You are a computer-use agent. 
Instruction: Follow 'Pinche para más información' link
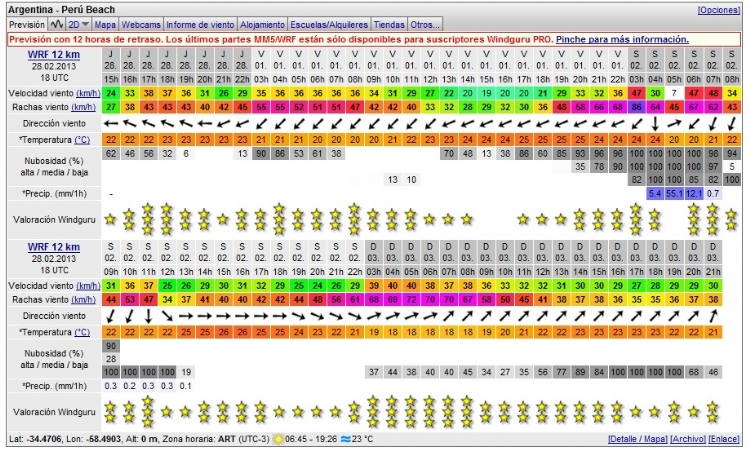click(622, 39)
